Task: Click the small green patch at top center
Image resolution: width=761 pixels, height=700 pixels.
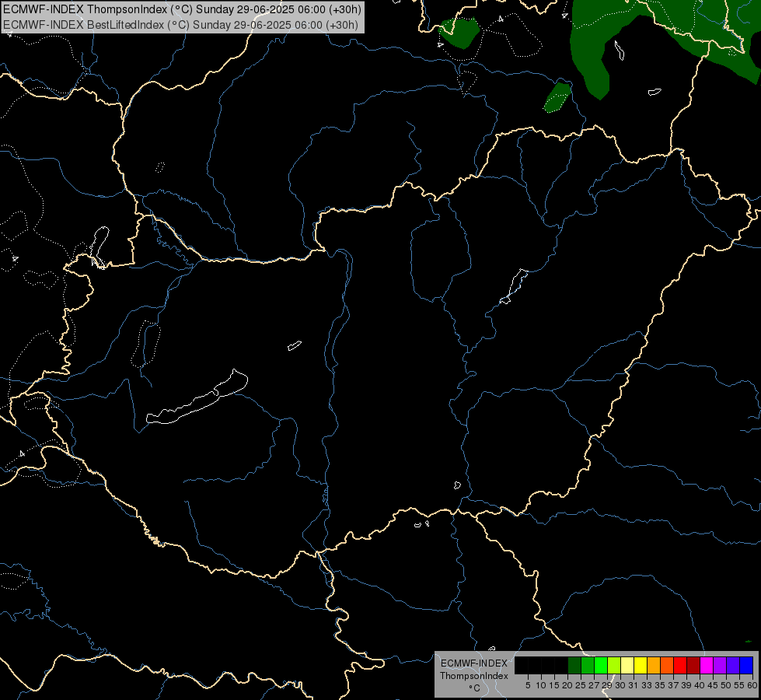Action: (459, 33)
